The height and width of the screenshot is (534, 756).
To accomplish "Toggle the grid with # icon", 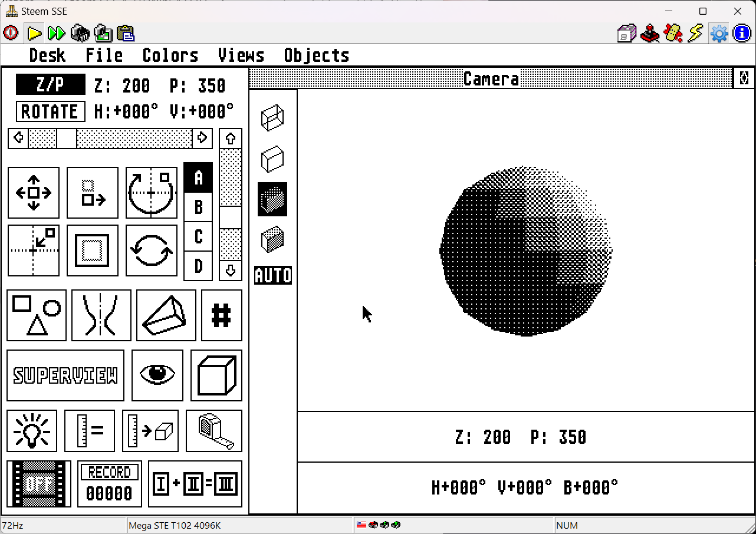I will coord(221,315).
